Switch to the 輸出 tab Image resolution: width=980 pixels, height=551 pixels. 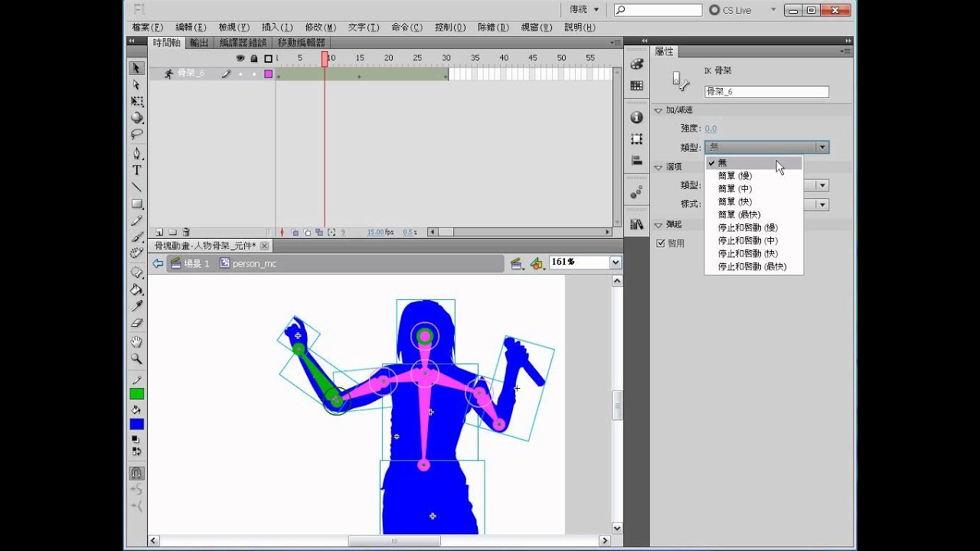pyautogui.click(x=199, y=43)
